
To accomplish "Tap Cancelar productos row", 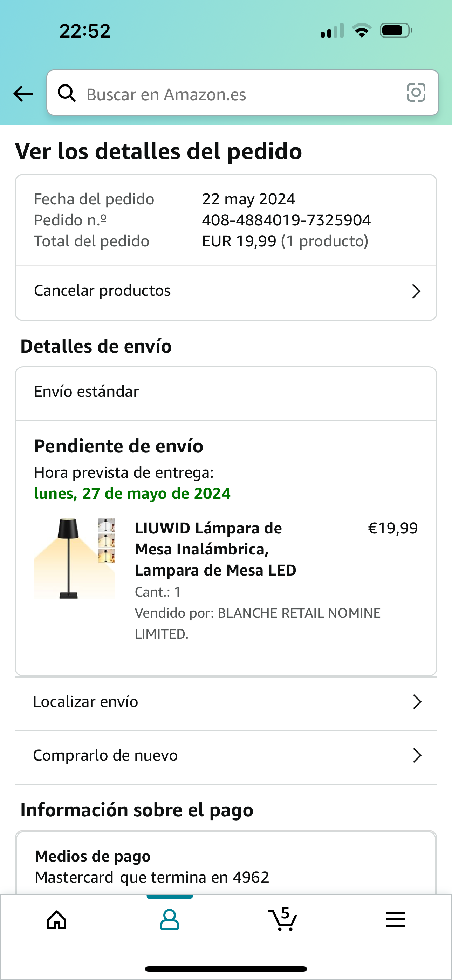I will [x=103, y=291].
